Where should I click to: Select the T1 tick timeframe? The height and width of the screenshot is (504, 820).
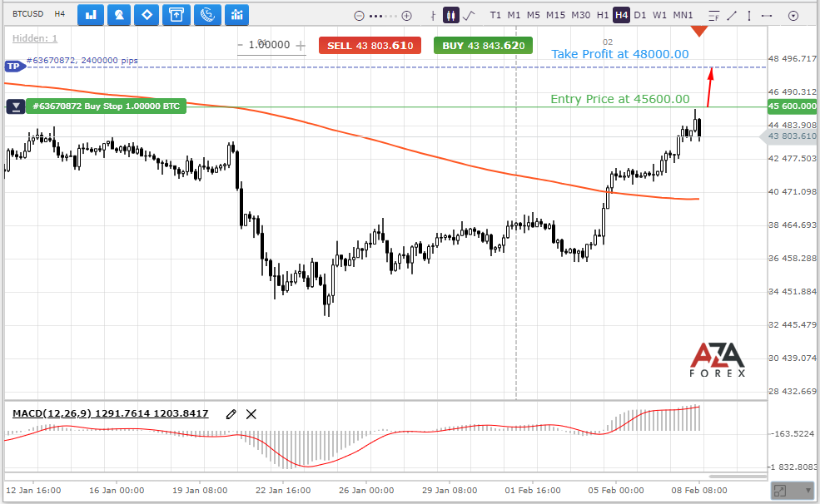(495, 15)
